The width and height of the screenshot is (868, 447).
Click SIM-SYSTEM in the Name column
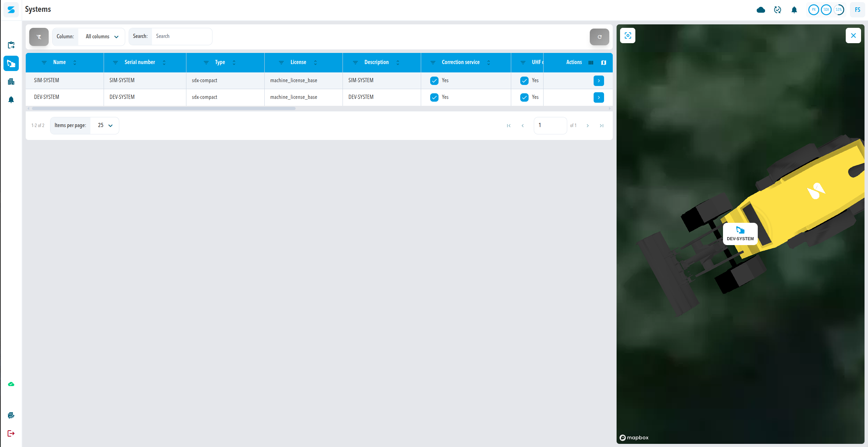point(47,80)
